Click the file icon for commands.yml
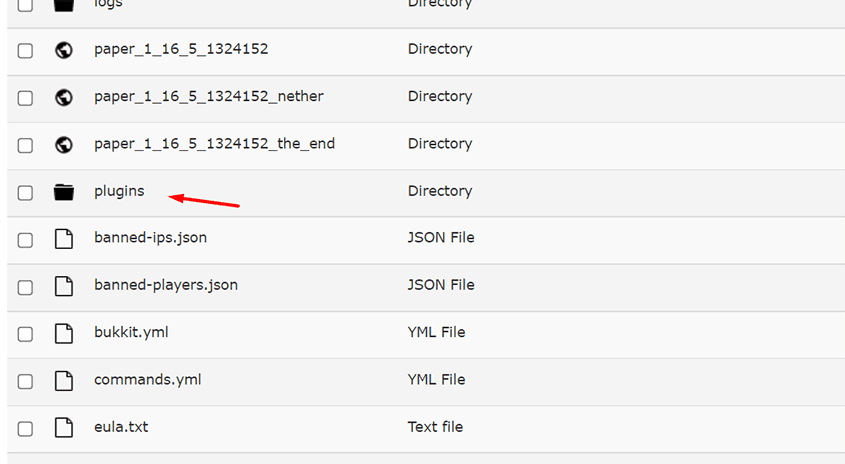 tap(64, 381)
